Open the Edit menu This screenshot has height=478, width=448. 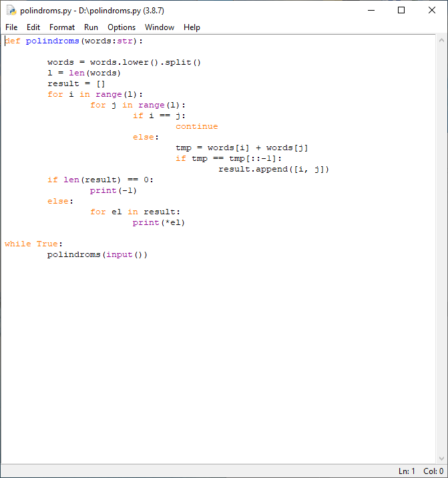[x=33, y=27]
